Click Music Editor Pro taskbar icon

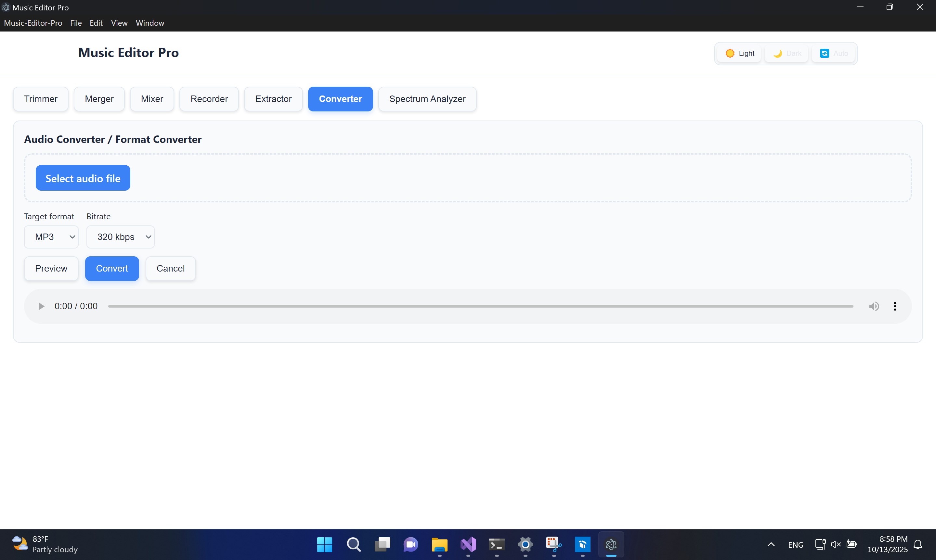[611, 544]
